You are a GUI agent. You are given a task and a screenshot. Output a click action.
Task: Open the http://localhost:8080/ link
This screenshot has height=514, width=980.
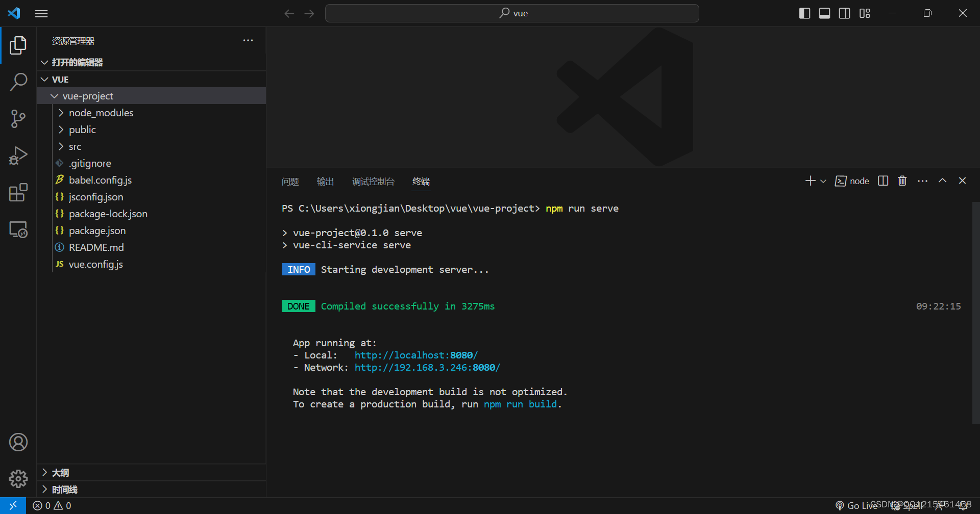(416, 355)
